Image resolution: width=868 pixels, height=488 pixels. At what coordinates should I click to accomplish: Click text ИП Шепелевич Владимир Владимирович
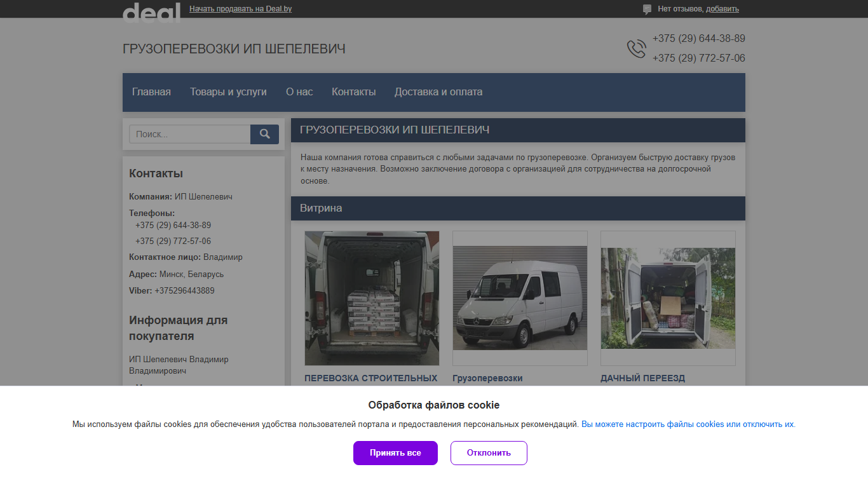[179, 365]
